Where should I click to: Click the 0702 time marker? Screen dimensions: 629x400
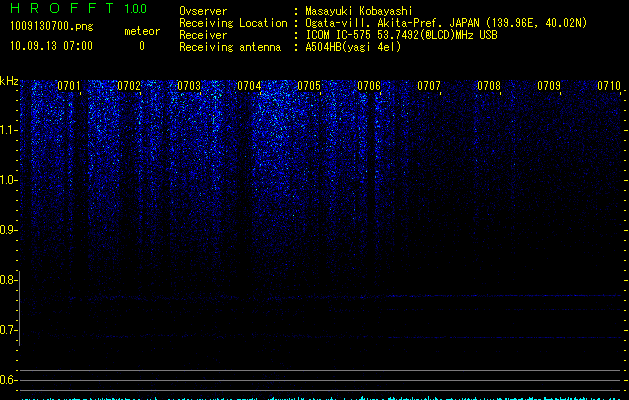click(x=129, y=86)
